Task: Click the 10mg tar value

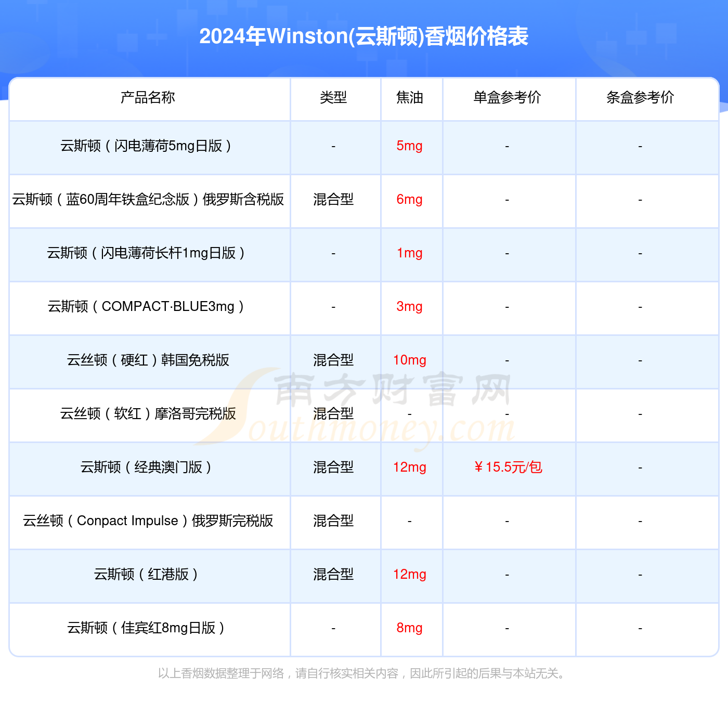Action: [x=410, y=360]
